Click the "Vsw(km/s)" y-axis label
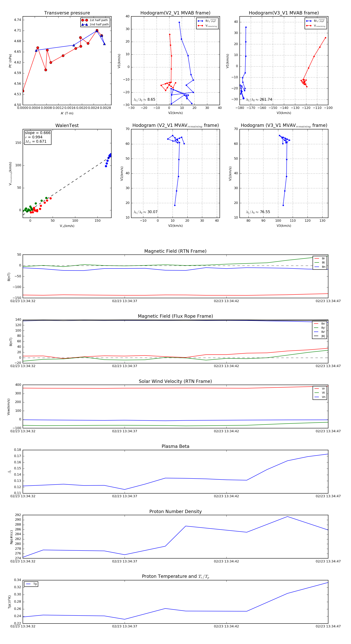351x644 pixels. click(9, 407)
